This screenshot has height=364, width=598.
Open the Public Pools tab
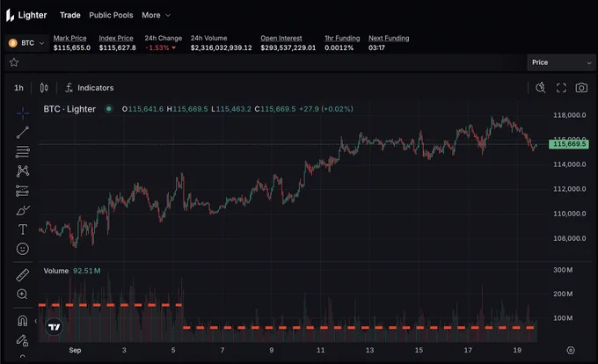coord(111,15)
